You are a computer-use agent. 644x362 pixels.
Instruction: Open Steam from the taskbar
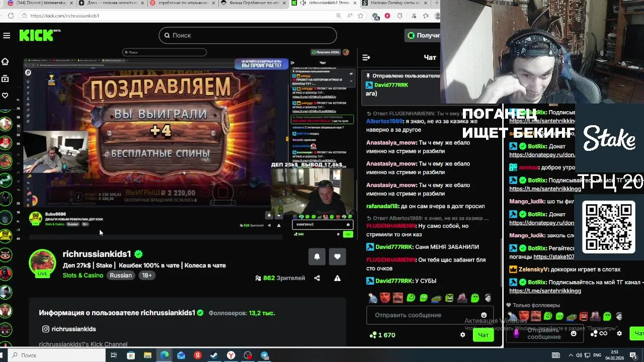(214, 355)
